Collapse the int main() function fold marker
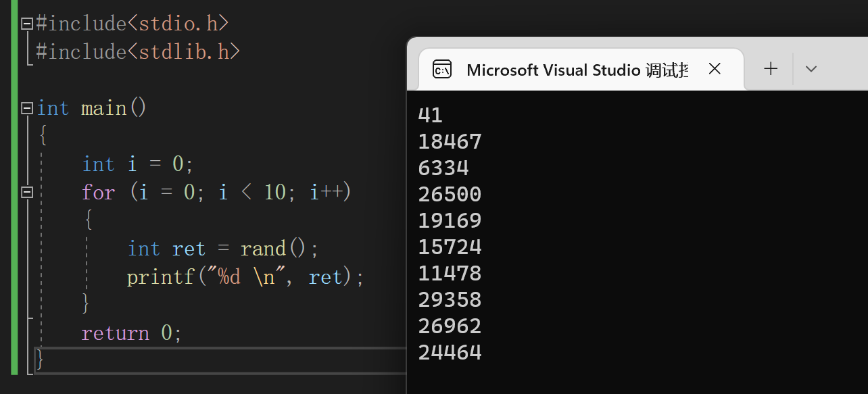868x394 pixels. point(27,108)
